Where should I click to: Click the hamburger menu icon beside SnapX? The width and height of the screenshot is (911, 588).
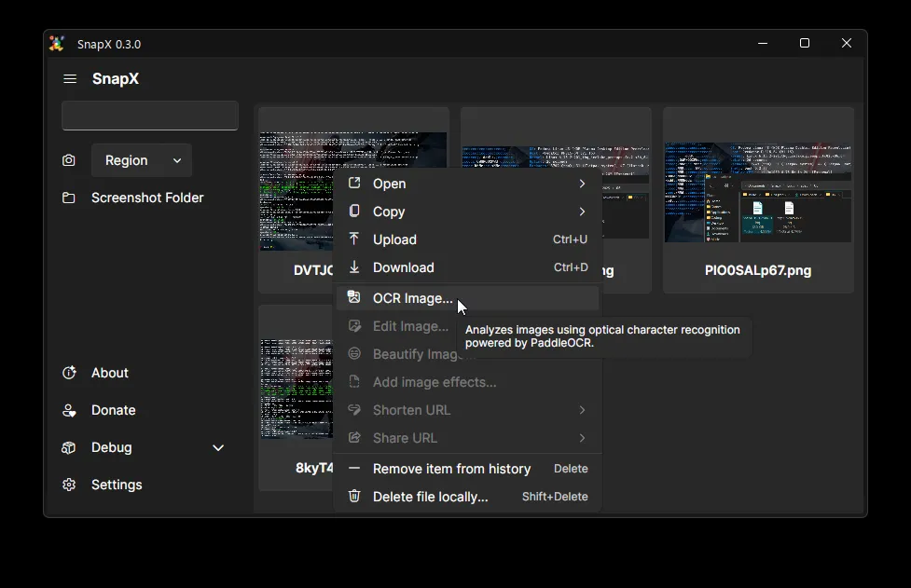tap(70, 79)
